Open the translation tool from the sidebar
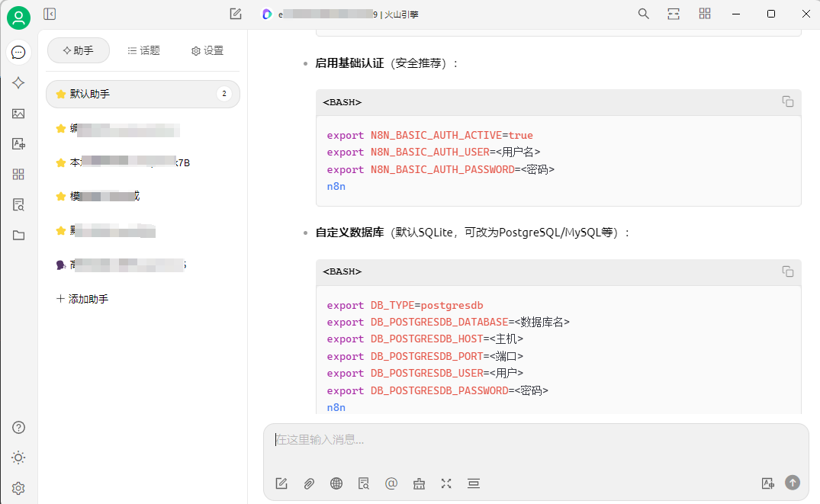Image resolution: width=820 pixels, height=504 pixels. [x=18, y=143]
